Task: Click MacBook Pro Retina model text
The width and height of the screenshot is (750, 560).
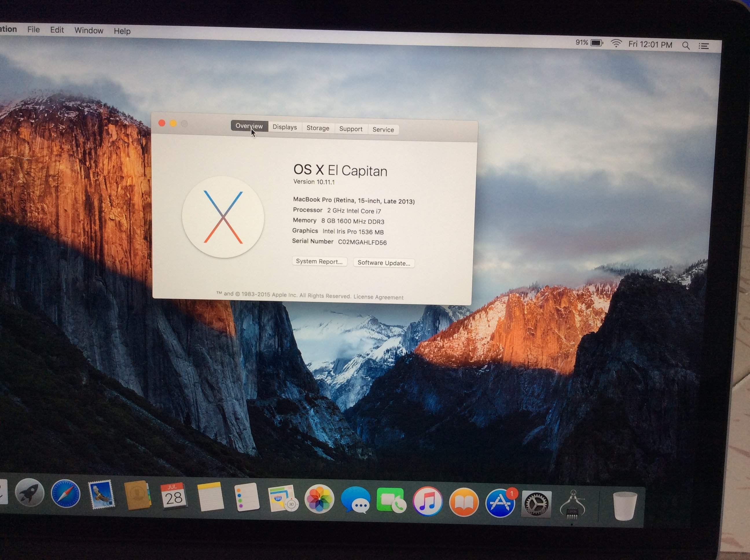Action: [x=354, y=200]
